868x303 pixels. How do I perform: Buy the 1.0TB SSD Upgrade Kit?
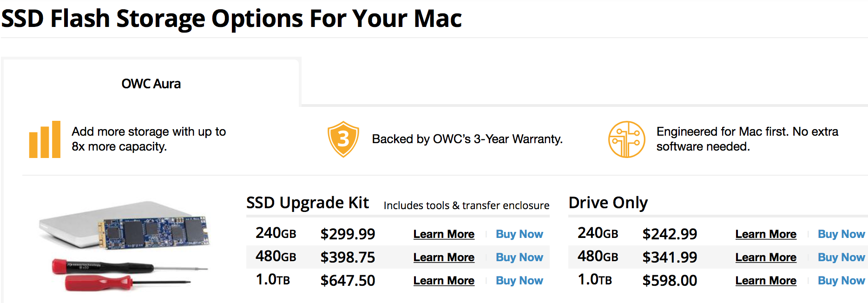[519, 281]
